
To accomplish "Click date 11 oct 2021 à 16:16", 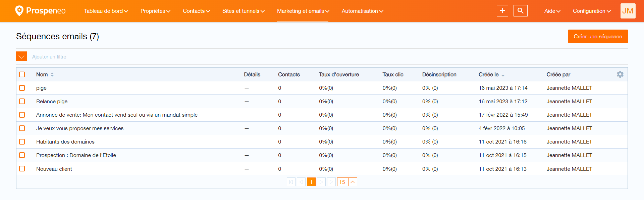I will coord(502,142).
